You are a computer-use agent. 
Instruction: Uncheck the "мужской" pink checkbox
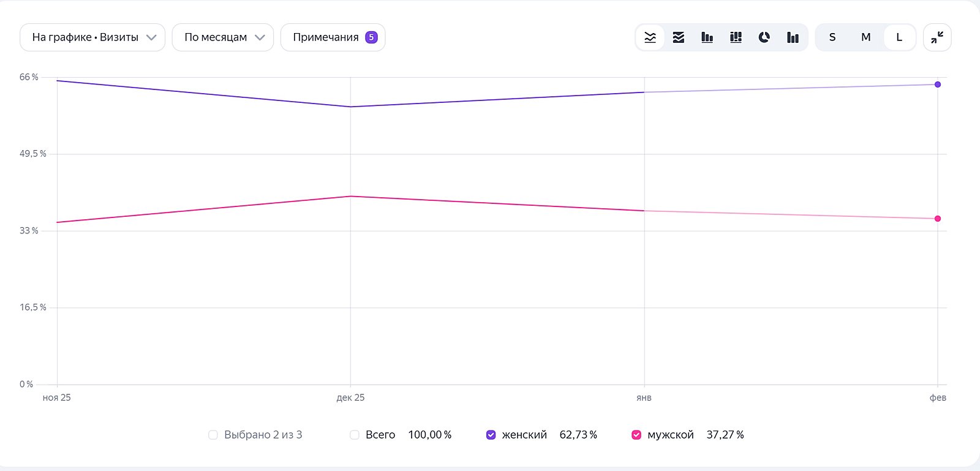tap(636, 435)
